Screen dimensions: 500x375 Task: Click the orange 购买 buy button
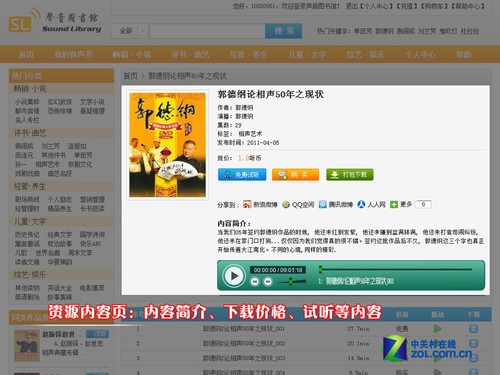pyautogui.click(x=295, y=175)
